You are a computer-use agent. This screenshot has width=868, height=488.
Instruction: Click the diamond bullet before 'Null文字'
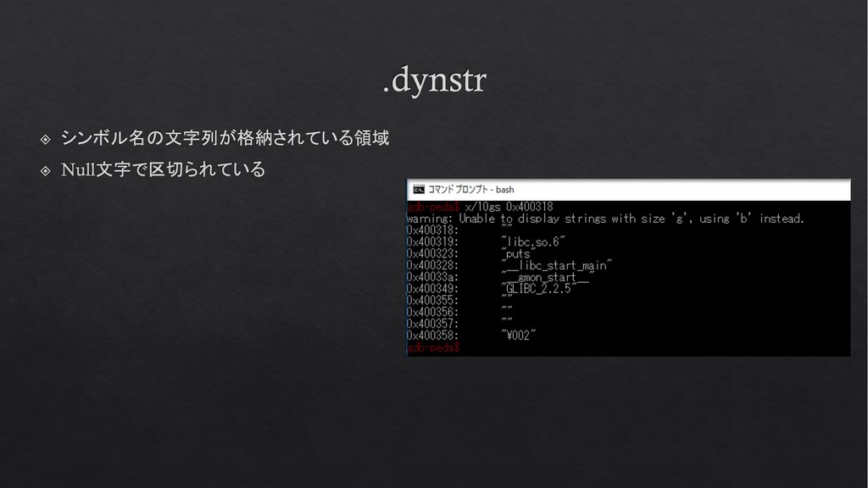(46, 170)
